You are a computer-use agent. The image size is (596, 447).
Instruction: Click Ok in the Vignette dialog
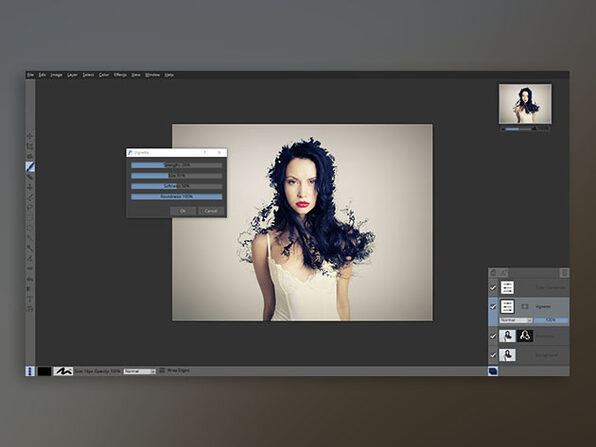pyautogui.click(x=183, y=211)
